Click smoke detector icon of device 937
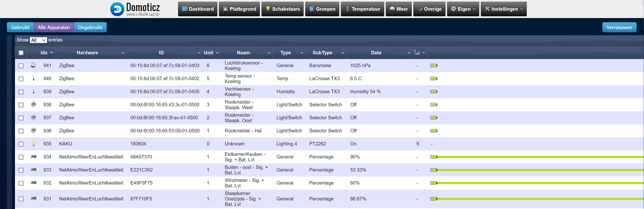 tap(34, 117)
